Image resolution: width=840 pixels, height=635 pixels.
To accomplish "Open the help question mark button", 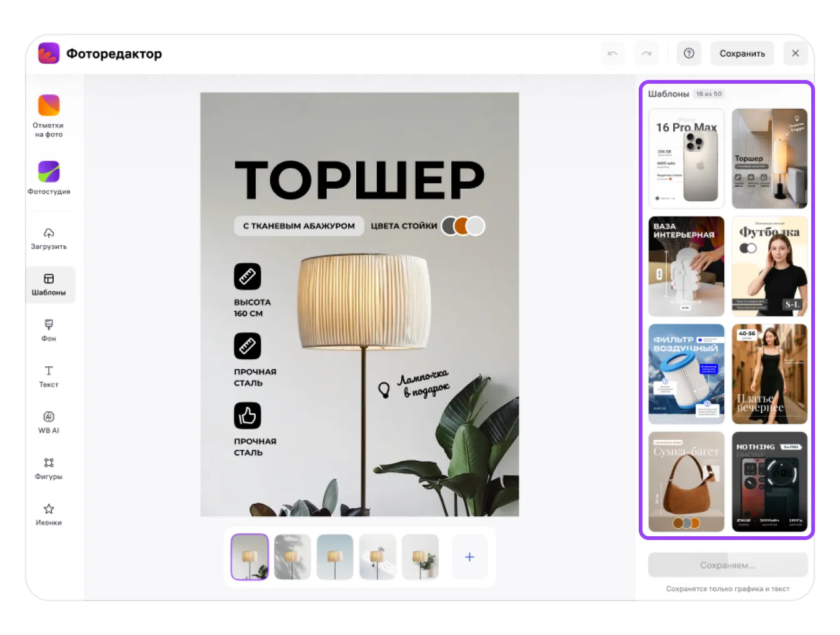I will click(x=689, y=54).
